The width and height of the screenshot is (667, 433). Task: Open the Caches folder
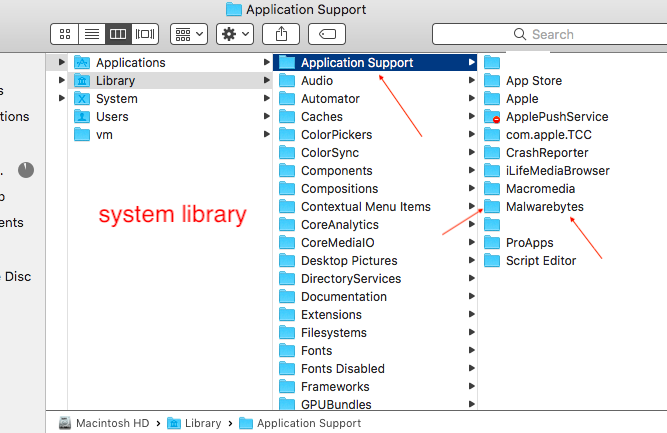[375, 117]
